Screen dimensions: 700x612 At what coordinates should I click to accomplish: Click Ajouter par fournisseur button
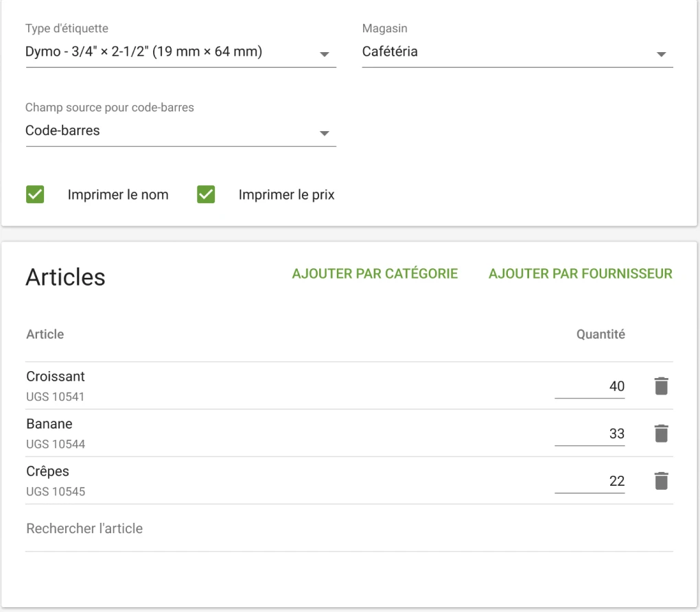tap(580, 274)
